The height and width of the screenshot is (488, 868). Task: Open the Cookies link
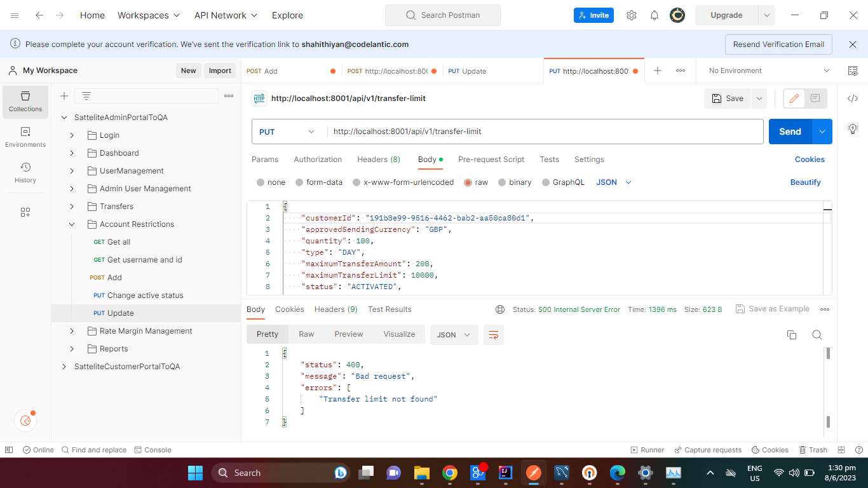(810, 159)
